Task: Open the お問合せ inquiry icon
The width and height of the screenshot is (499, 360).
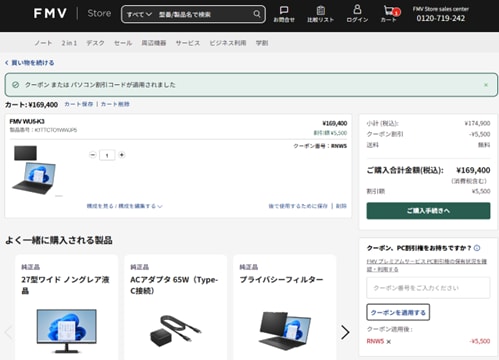Action: (284, 14)
